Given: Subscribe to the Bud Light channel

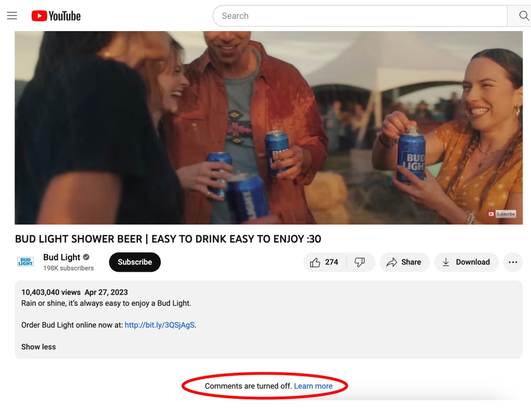Looking at the screenshot, I should (x=135, y=262).
